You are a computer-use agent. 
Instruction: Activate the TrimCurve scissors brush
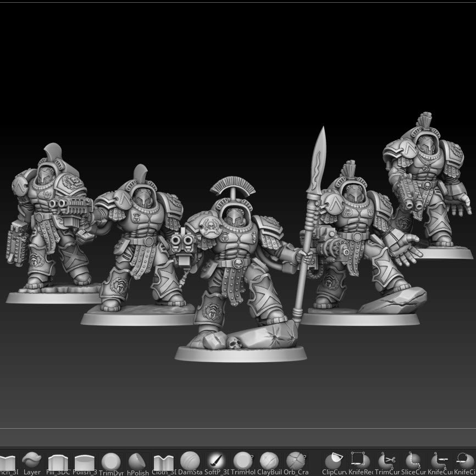[387, 461]
